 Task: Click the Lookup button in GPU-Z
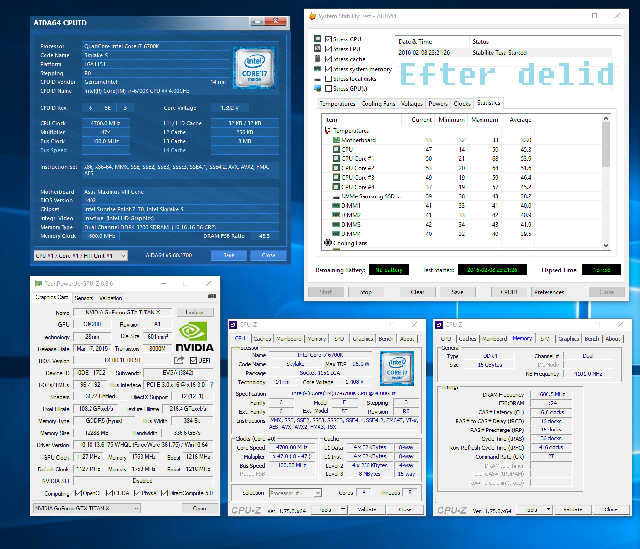(x=195, y=312)
